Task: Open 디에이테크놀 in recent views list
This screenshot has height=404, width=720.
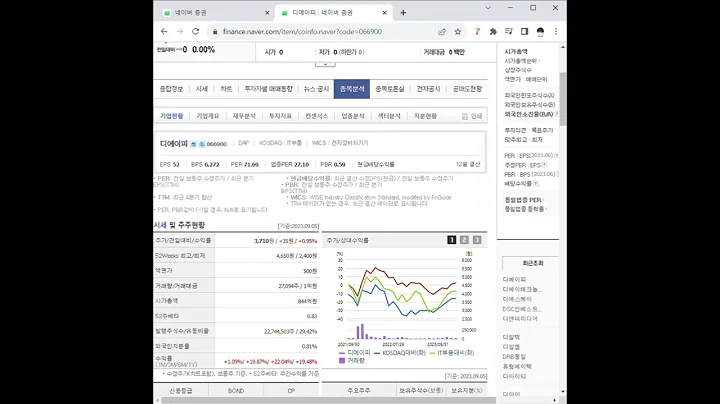Action: pyautogui.click(x=522, y=290)
